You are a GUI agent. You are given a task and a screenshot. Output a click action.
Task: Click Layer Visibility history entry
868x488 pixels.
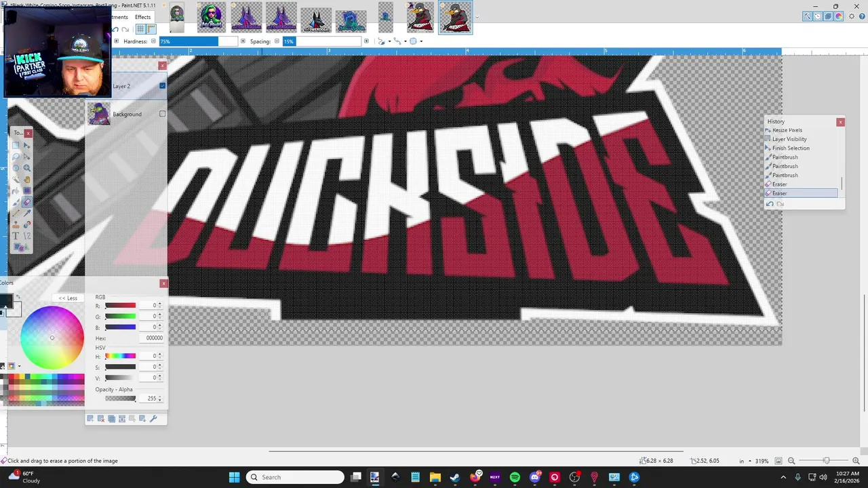[789, 139]
